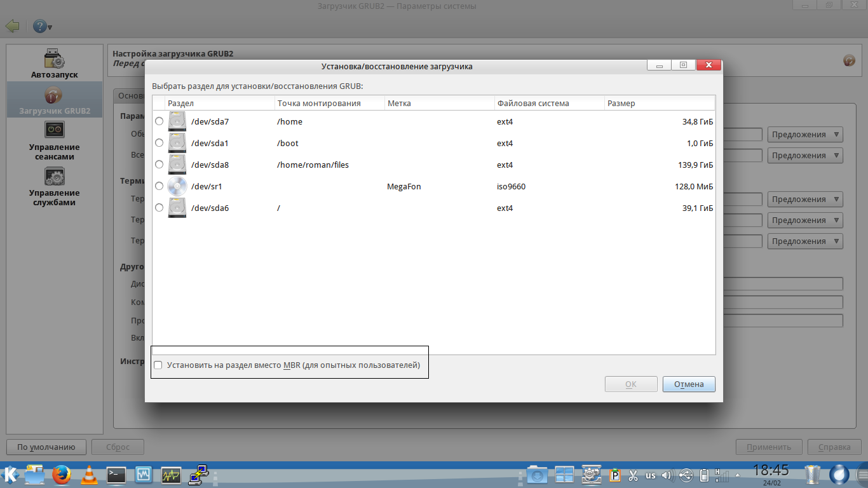Click the iso9660 file system cell
The width and height of the screenshot is (868, 488).
coord(512,186)
